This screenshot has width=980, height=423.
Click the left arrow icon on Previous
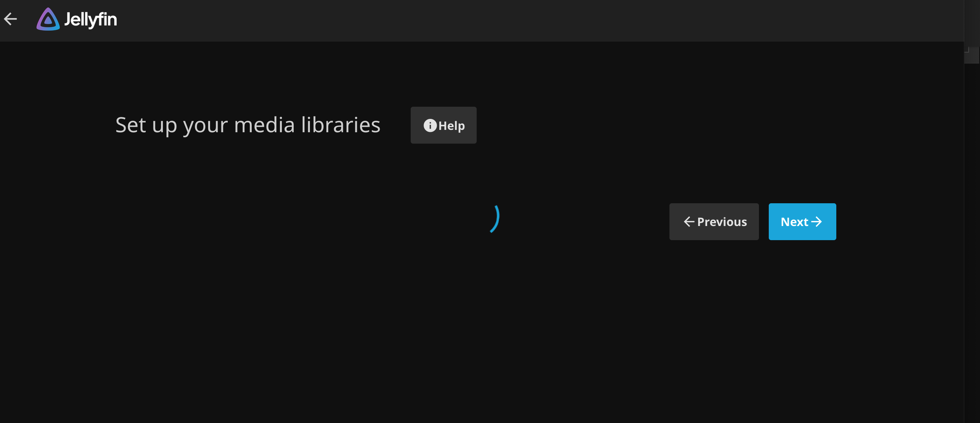click(689, 222)
